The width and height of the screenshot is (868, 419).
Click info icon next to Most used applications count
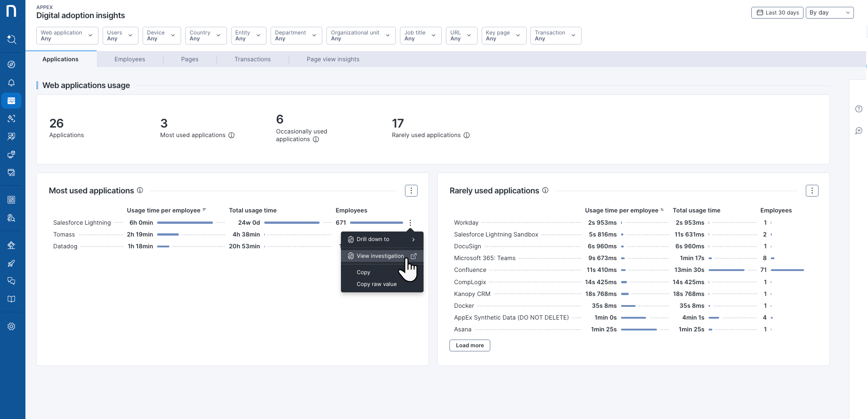[x=232, y=135]
